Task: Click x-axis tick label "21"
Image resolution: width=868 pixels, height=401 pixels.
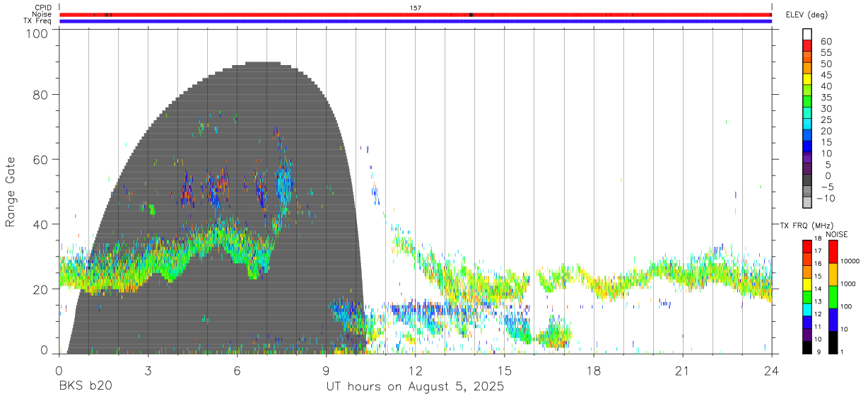Action: coord(683,371)
